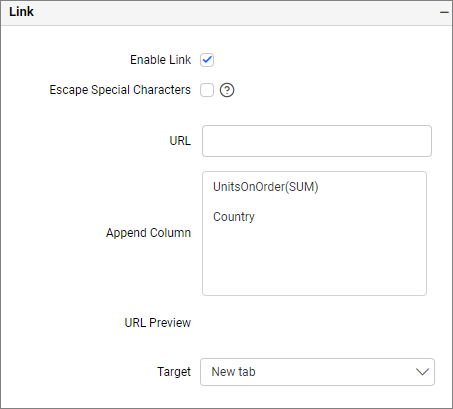This screenshot has height=409, width=453.
Task: Click the Link header bar background
Action: (233, 13)
